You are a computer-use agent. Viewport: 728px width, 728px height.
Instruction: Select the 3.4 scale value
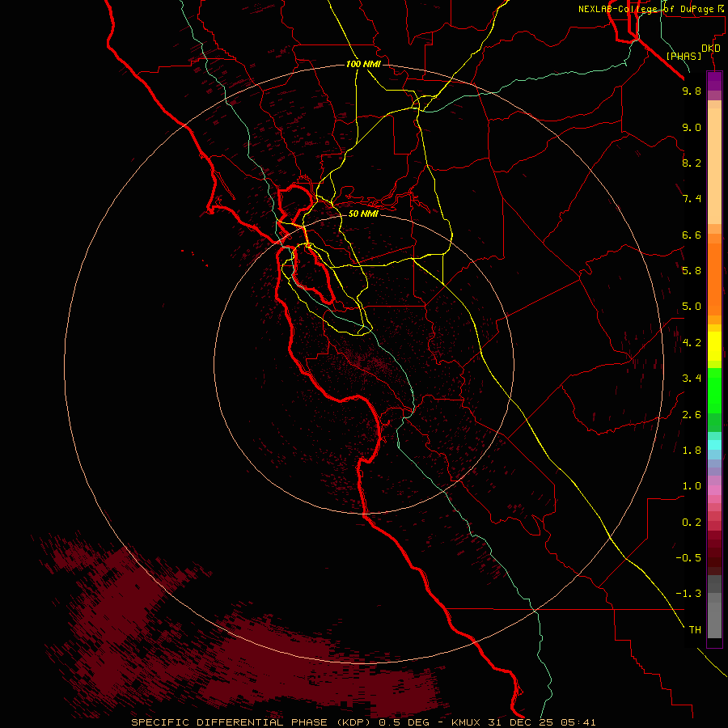pos(692,379)
